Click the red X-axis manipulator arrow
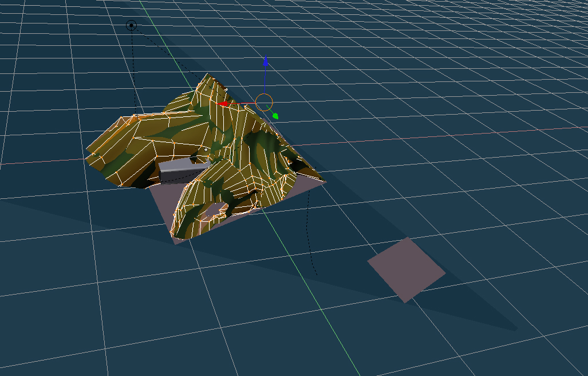Viewport: 588px width, 376px height. tap(223, 104)
